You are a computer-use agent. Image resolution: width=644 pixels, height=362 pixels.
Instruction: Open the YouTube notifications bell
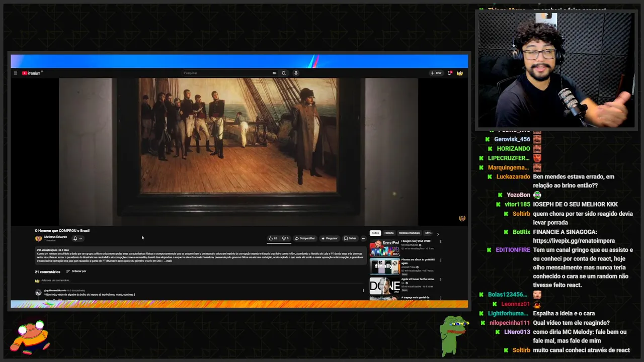(449, 73)
